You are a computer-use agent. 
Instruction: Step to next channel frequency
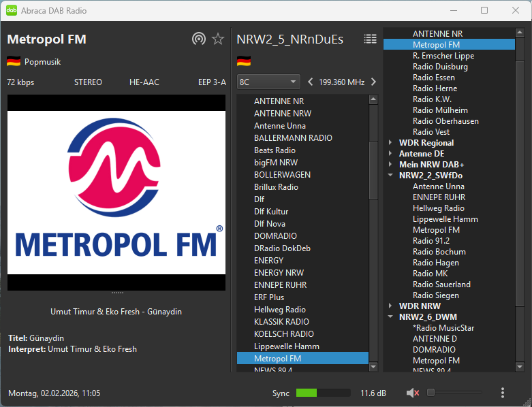click(373, 82)
